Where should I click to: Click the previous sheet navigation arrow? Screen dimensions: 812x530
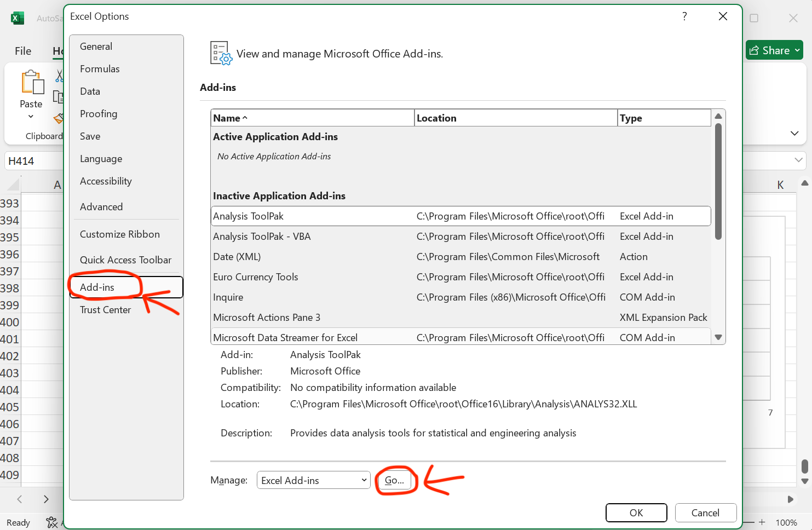tap(20, 499)
